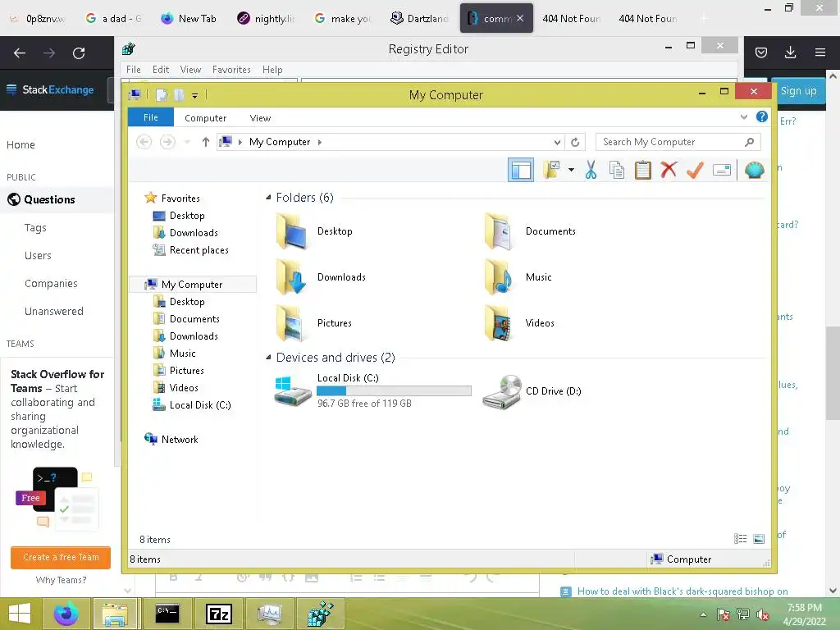840x630 pixels.
Task: Select the Pictures folder in main pane
Action: (314, 323)
